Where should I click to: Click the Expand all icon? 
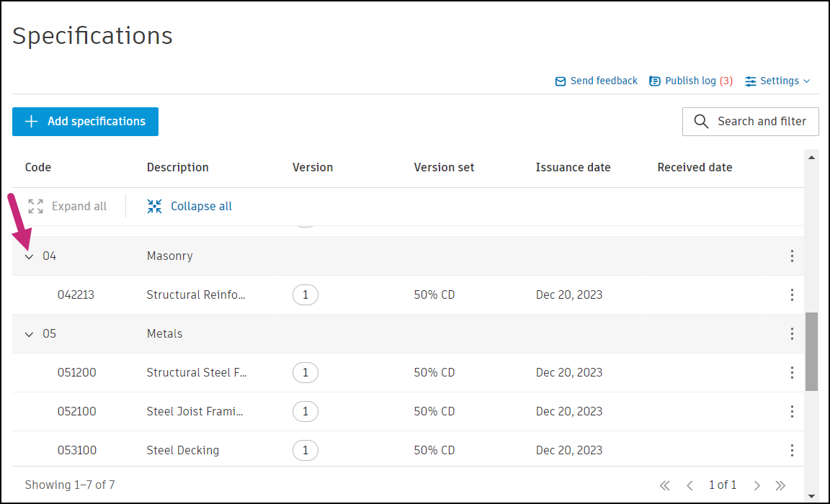coord(35,207)
